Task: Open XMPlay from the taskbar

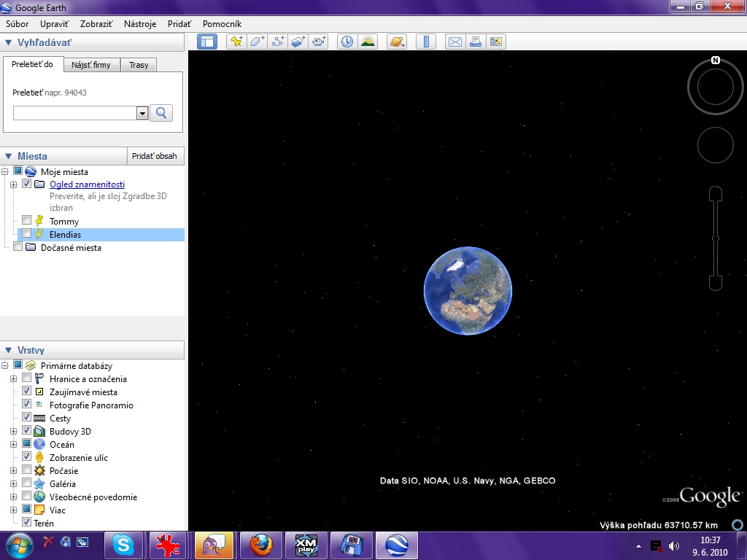Action: (x=306, y=545)
